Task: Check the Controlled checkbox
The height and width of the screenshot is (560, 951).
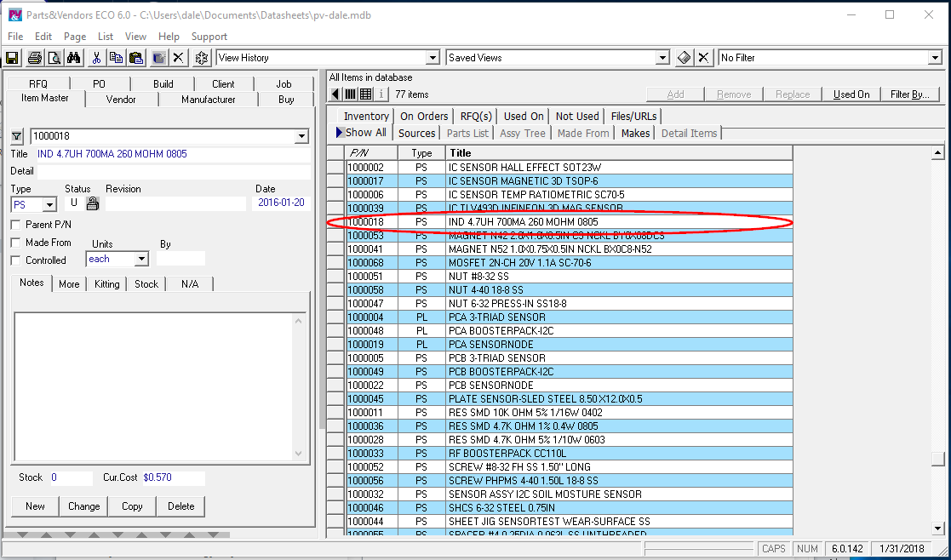Action: click(x=16, y=260)
